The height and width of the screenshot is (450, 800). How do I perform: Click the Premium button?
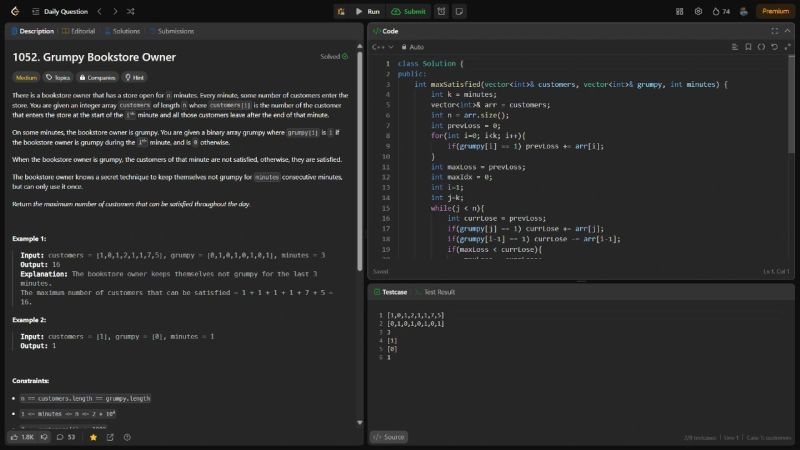775,11
